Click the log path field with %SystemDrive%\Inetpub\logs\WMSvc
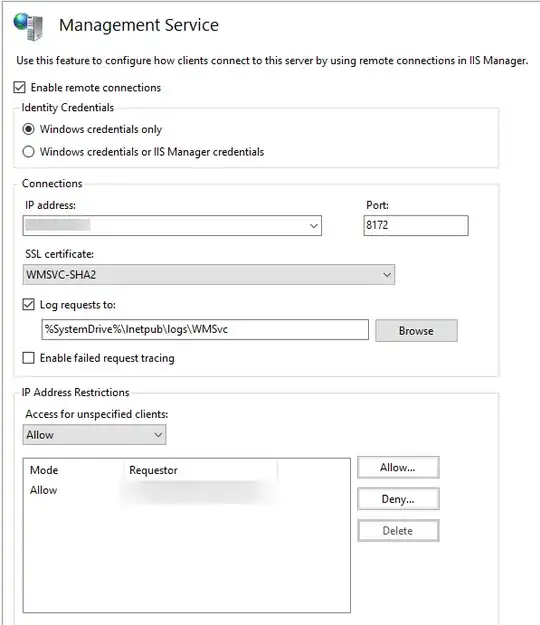 [205, 330]
